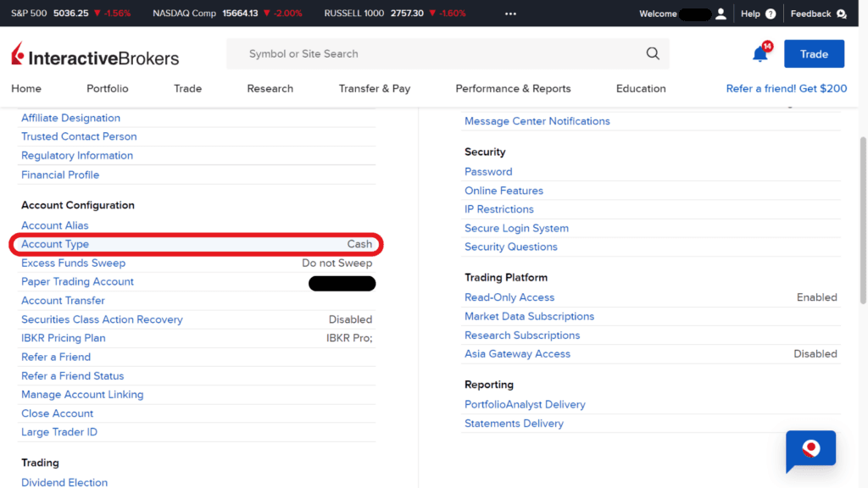Open the highlighted Account Type setting
Viewport: 868px width, 488px height.
54,243
